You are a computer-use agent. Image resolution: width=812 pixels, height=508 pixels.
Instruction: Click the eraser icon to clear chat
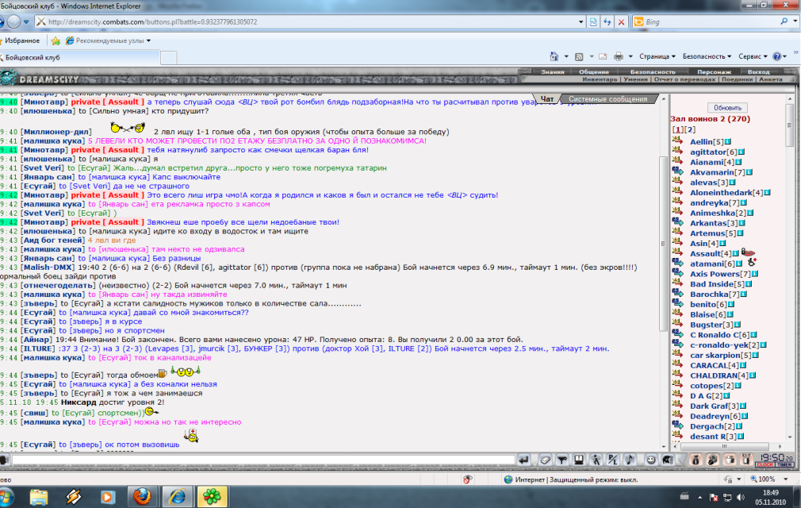(545, 460)
